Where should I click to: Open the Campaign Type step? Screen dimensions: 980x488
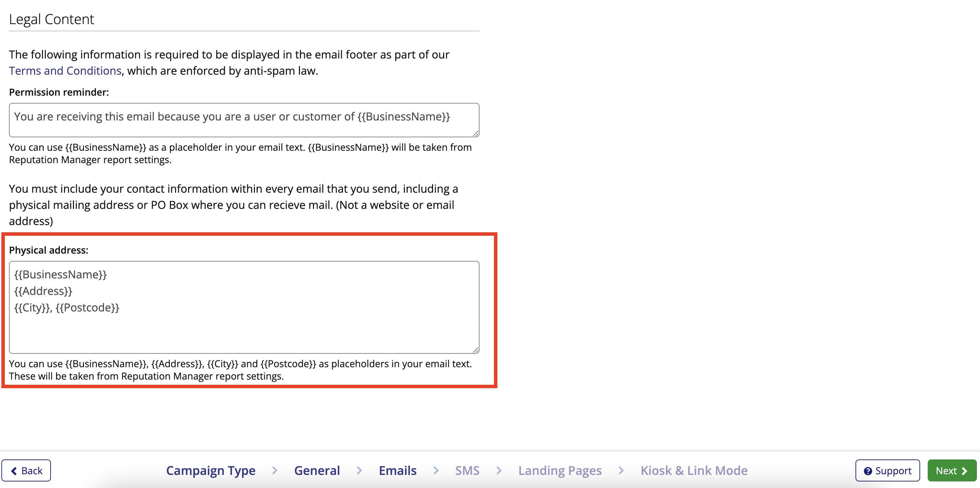click(x=211, y=470)
